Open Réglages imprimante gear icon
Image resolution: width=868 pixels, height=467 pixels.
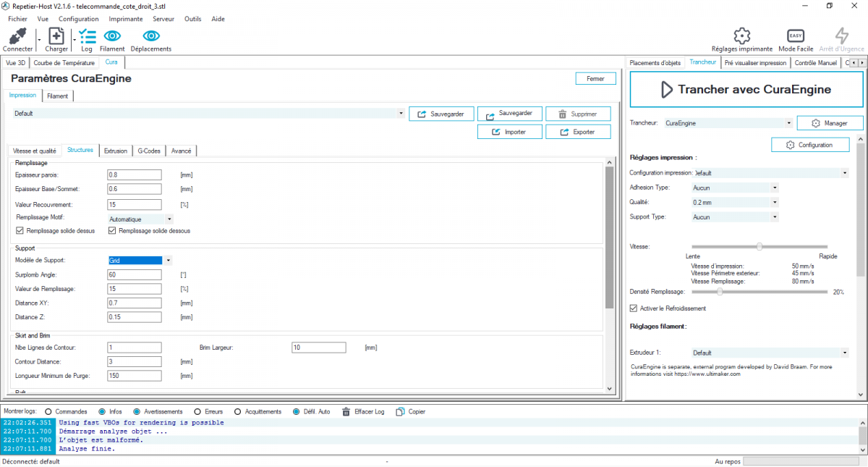(x=741, y=35)
